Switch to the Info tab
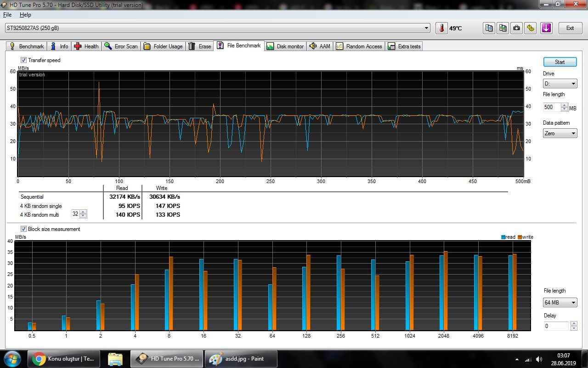The width and height of the screenshot is (588, 368). pyautogui.click(x=59, y=46)
